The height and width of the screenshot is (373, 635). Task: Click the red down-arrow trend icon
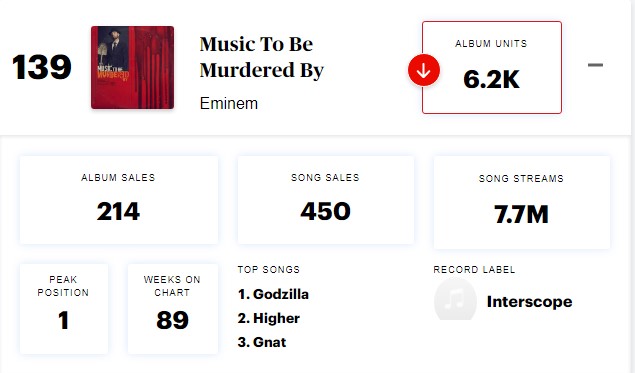click(x=424, y=70)
